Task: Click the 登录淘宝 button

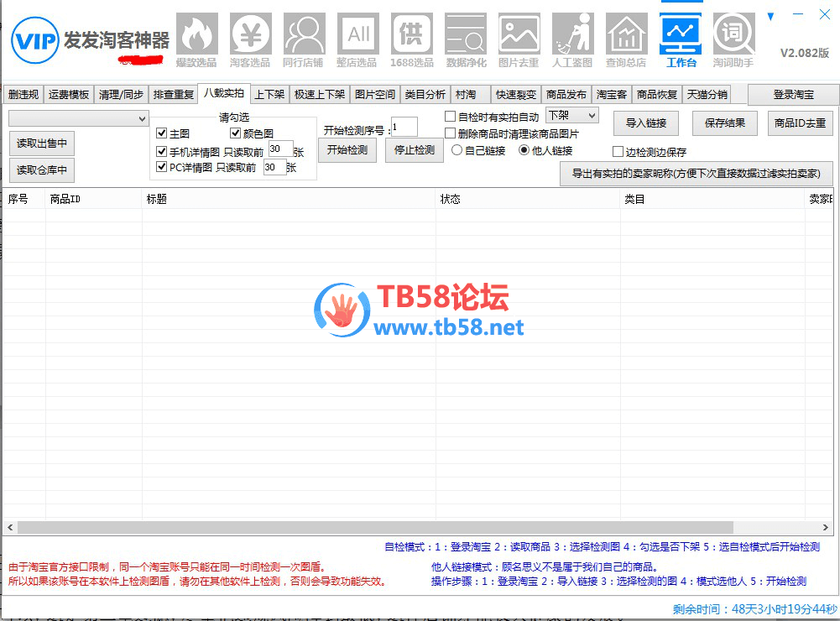Action: point(793,95)
